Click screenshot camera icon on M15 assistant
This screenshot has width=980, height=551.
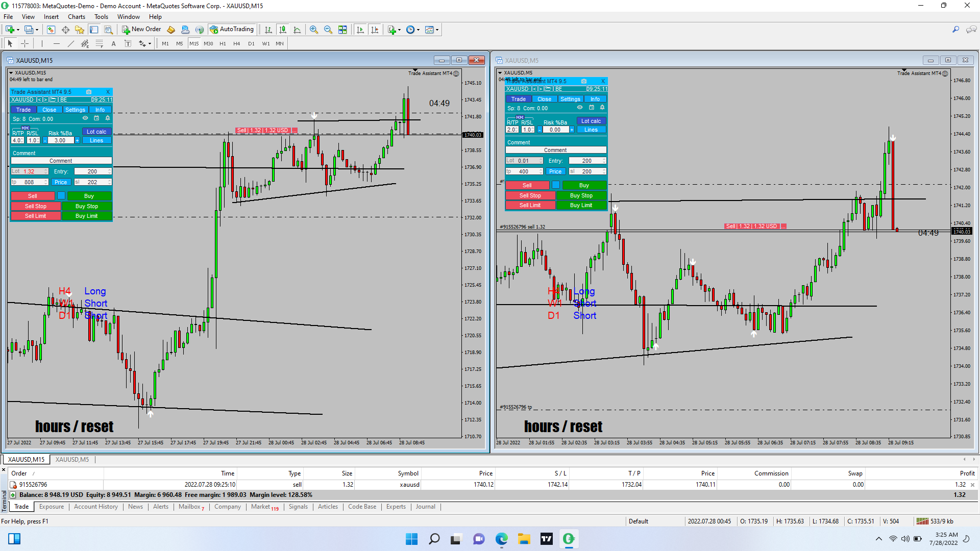tap(89, 92)
